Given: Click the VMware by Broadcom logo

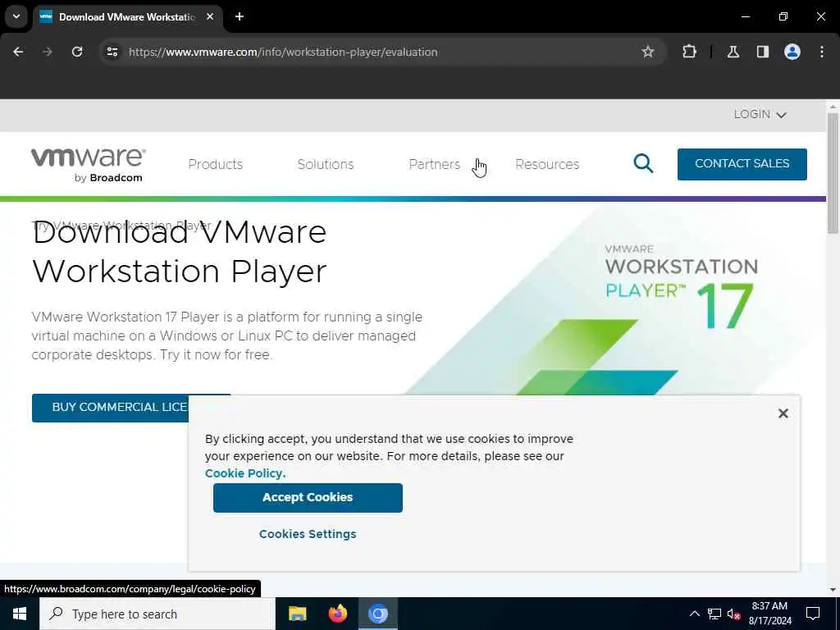Looking at the screenshot, I should tap(89, 165).
